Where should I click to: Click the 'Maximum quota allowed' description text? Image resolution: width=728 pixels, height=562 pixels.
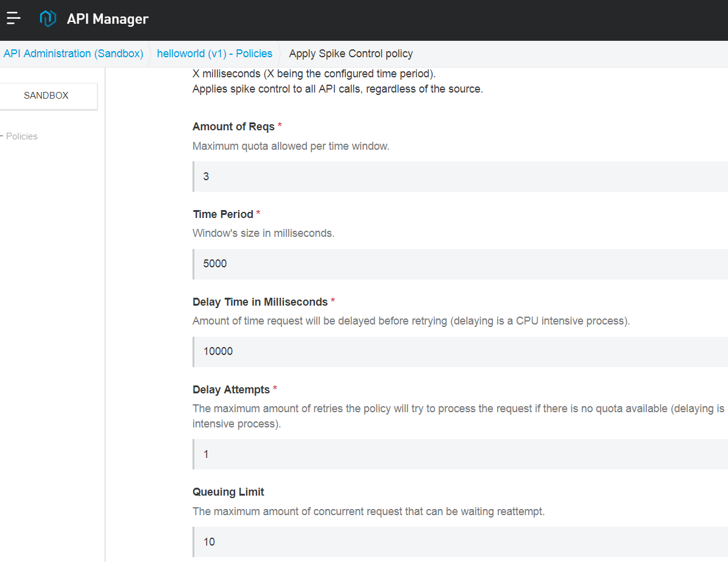[x=291, y=146]
